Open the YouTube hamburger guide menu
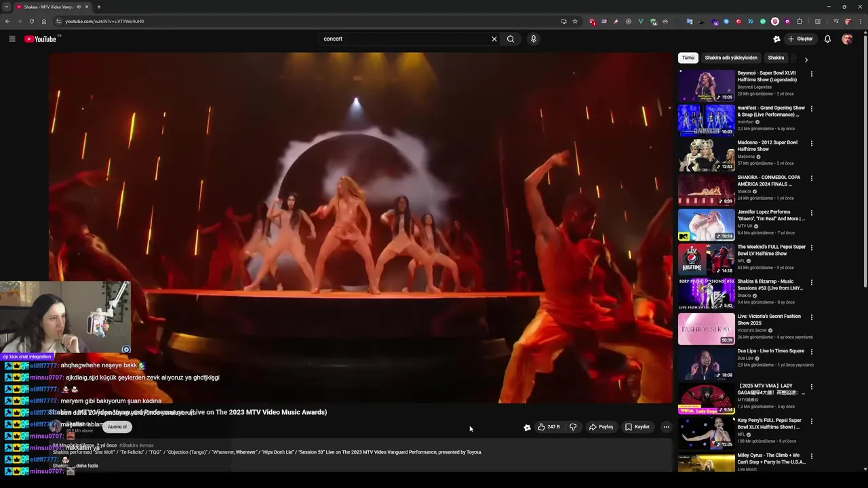 [12, 39]
